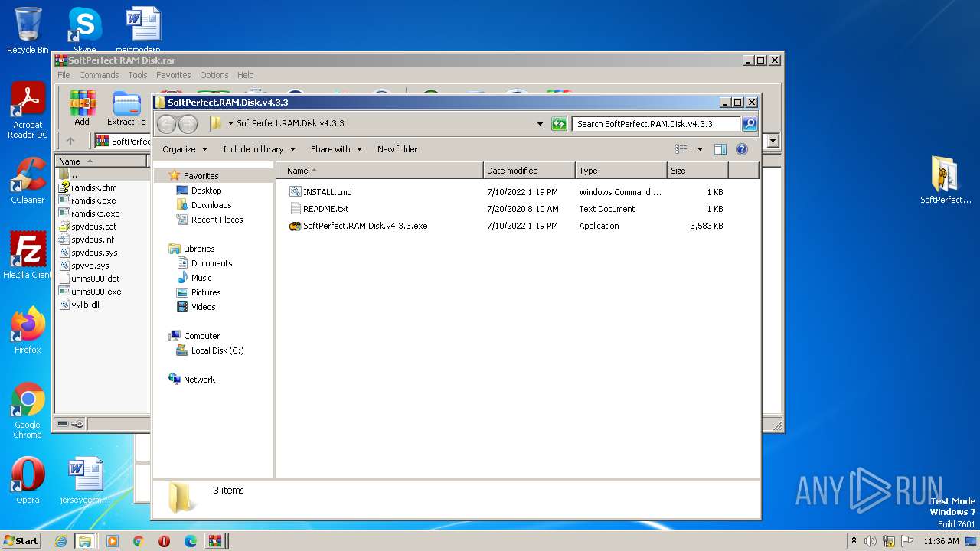Change view icon in Explorer toolbar
The image size is (980, 551).
[x=681, y=149]
